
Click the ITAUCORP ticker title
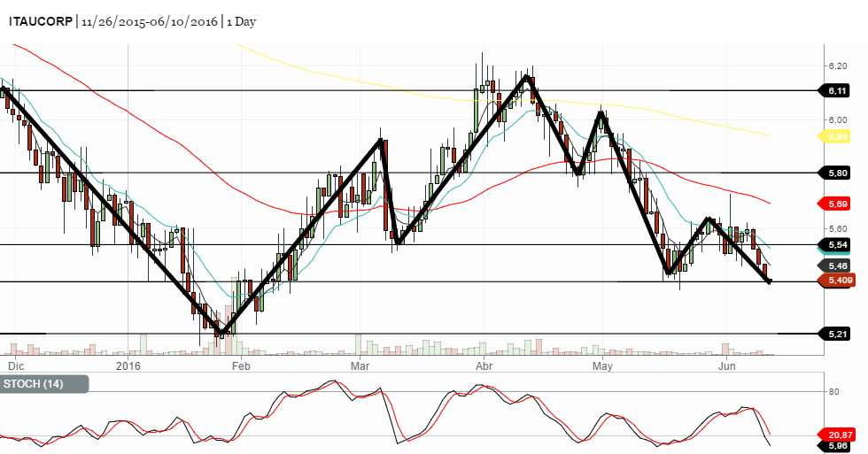[41, 21]
